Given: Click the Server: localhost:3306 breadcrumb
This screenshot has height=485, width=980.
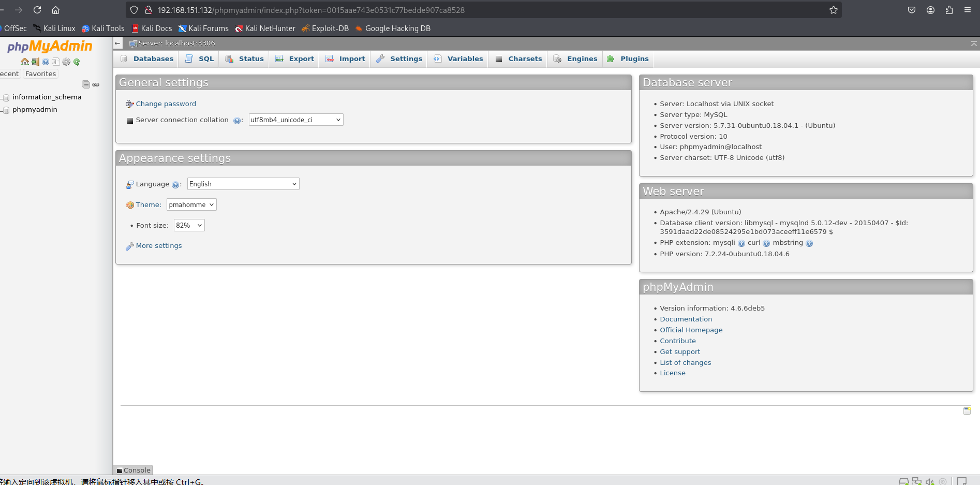Looking at the screenshot, I should (x=176, y=43).
